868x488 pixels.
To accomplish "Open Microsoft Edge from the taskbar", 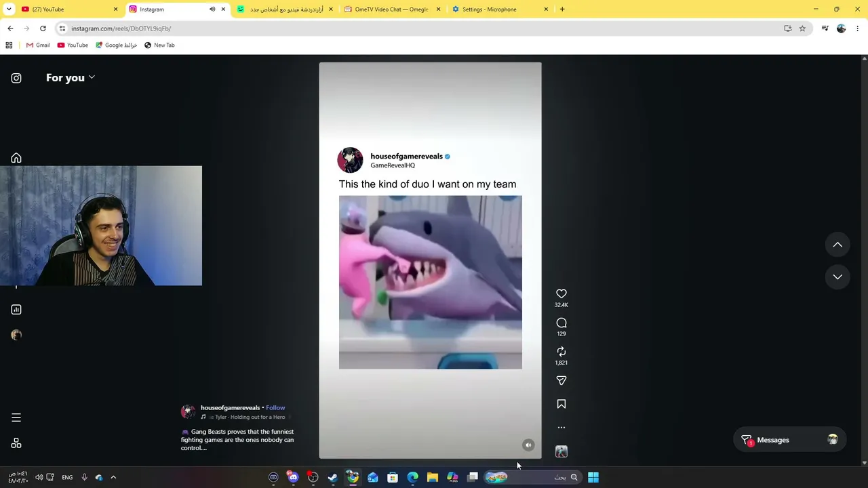I will tap(412, 477).
